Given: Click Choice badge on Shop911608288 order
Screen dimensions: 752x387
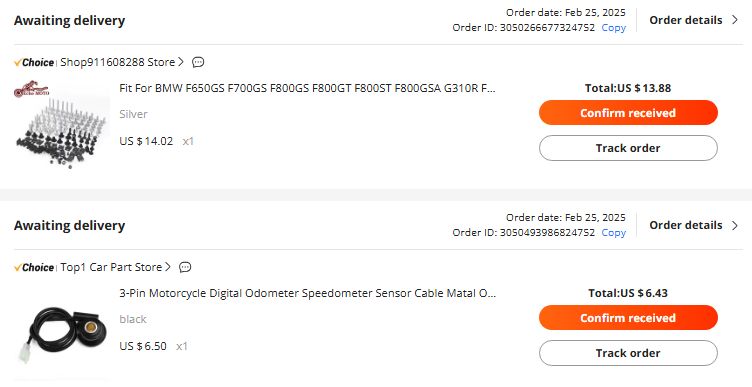Looking at the screenshot, I should [x=34, y=62].
